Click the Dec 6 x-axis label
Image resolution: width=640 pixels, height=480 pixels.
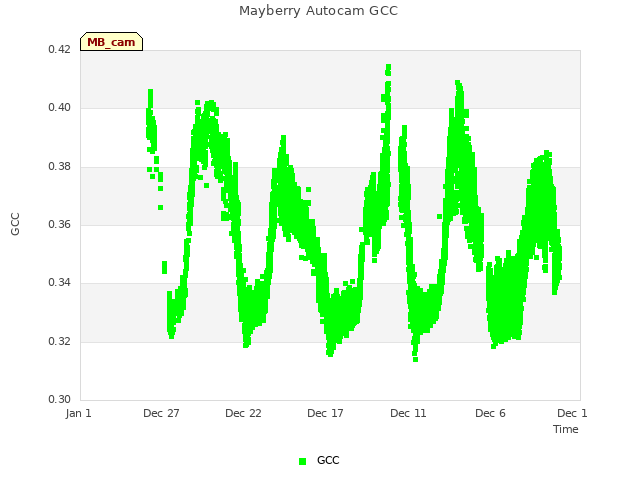(490, 413)
